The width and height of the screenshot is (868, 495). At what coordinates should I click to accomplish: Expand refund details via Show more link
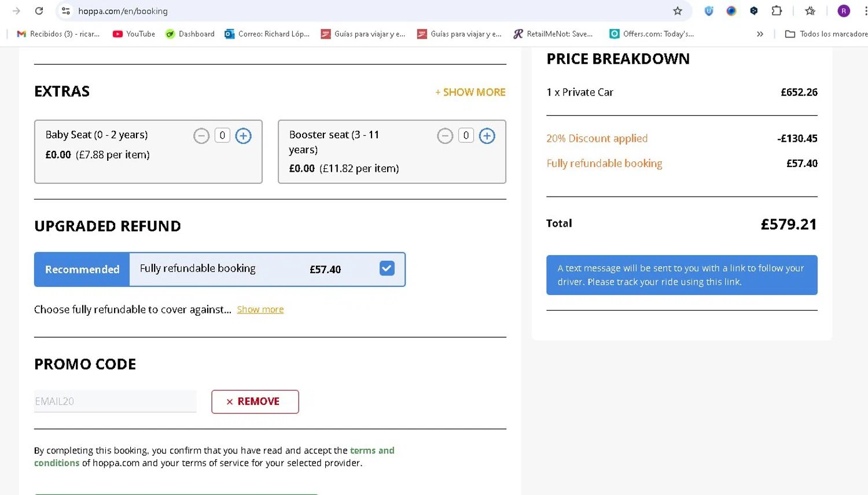pyautogui.click(x=260, y=309)
